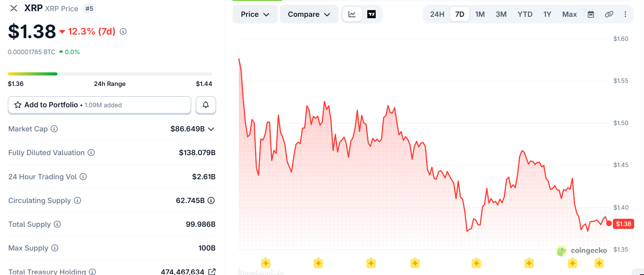Open the Circulating Supply label info icon
This screenshot has height=275, width=644.
tap(78, 201)
